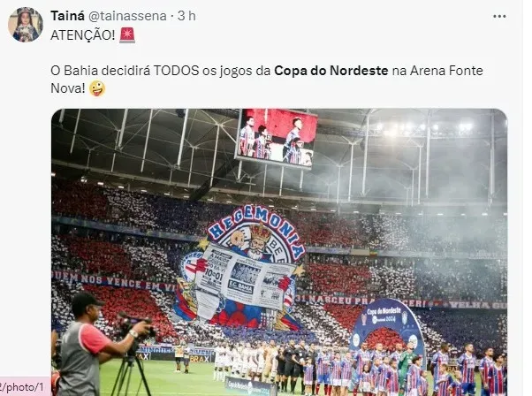Click the word Nova! on the second line

tap(68, 88)
